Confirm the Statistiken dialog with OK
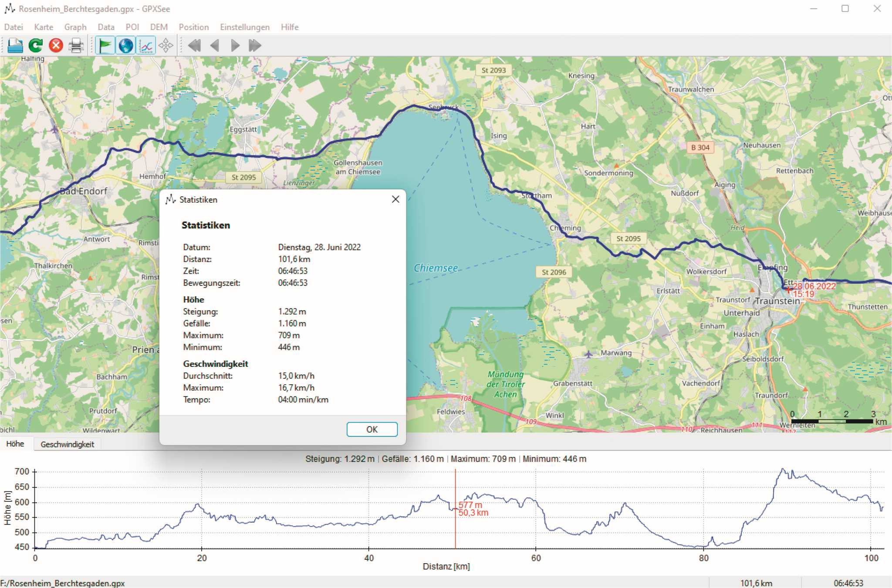Screen dimensions: 892x588 pyautogui.click(x=372, y=429)
